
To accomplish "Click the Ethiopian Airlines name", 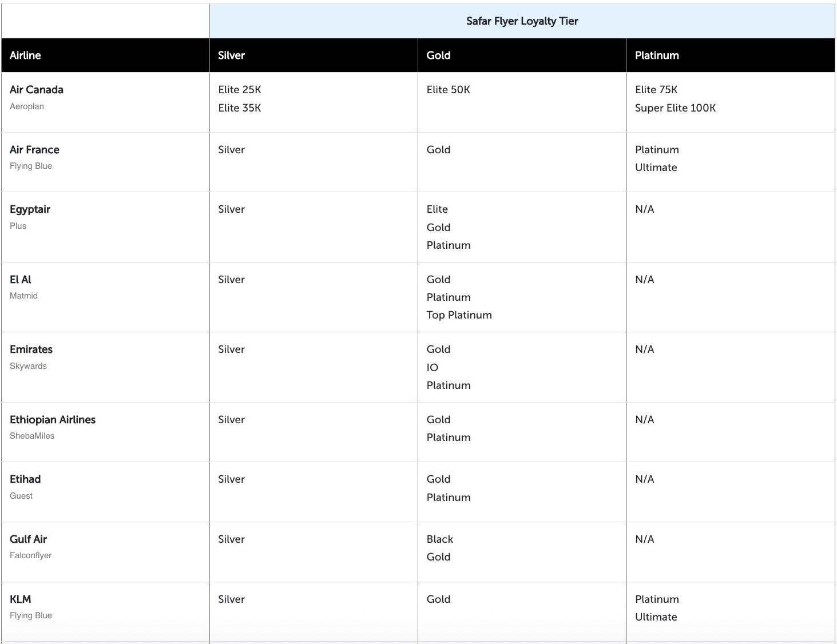I will 53,420.
